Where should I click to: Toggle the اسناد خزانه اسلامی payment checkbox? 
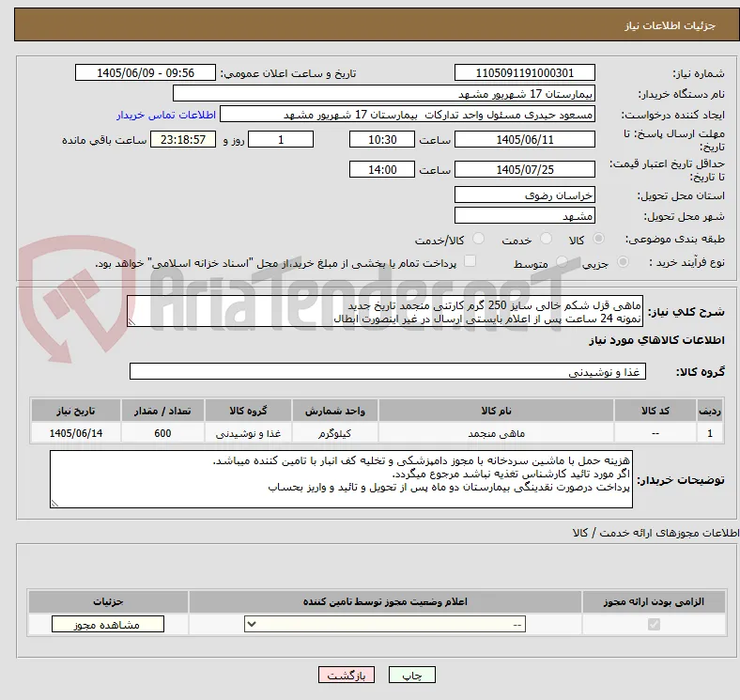tap(470, 261)
